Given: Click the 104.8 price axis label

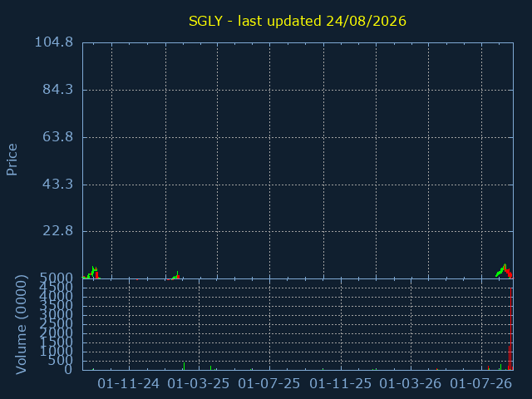Looking at the screenshot, I should [x=54, y=42].
